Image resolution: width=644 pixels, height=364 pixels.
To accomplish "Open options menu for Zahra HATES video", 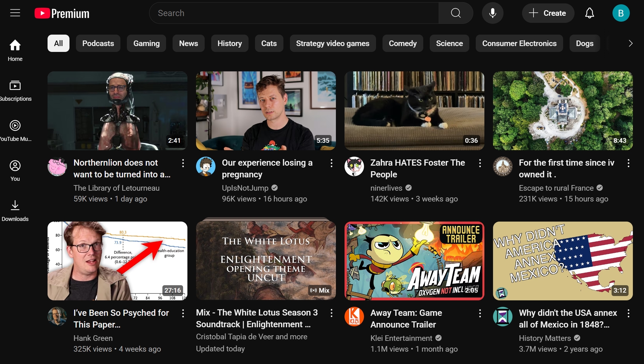I will pyautogui.click(x=480, y=163).
